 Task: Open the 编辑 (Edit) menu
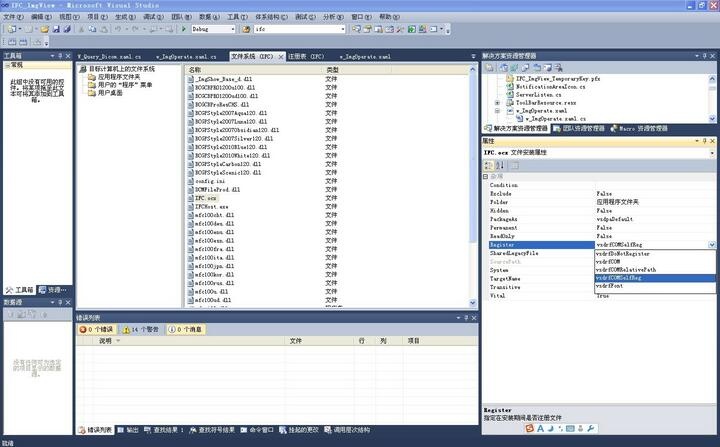(x=41, y=17)
